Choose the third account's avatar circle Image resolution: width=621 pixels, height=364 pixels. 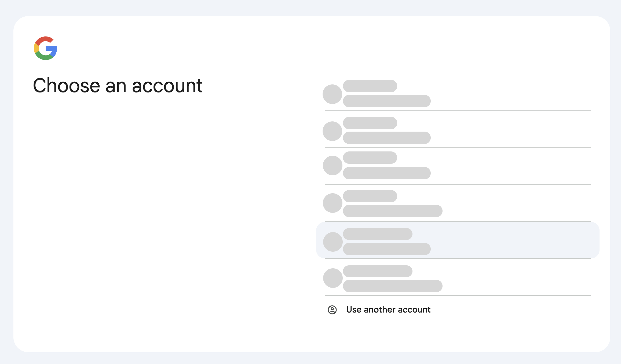click(333, 165)
